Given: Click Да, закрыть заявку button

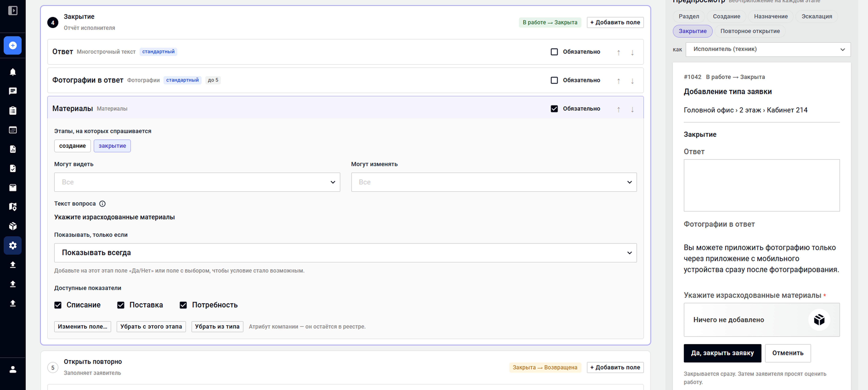Looking at the screenshot, I should tap(722, 353).
